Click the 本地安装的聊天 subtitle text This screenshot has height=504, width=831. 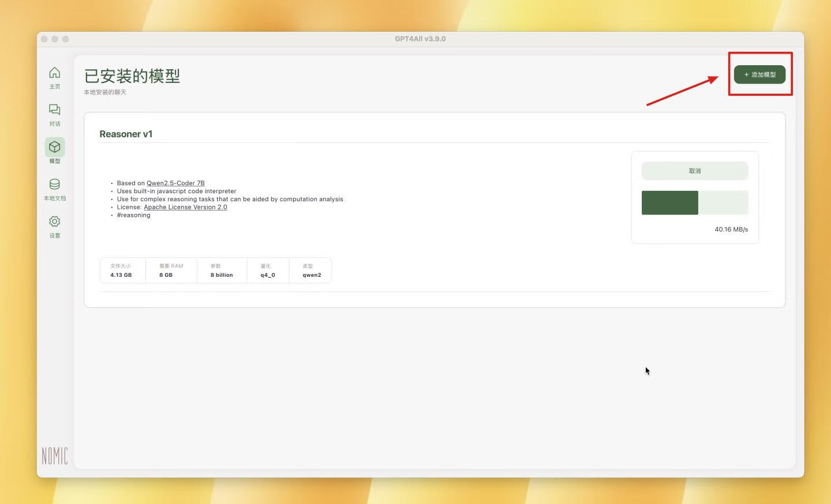pyautogui.click(x=105, y=92)
